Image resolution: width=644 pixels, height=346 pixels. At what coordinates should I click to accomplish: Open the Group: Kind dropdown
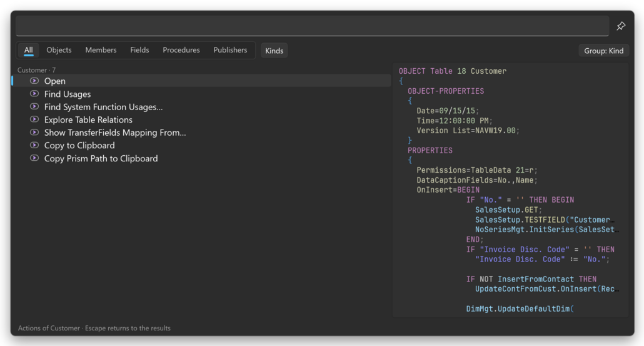603,51
